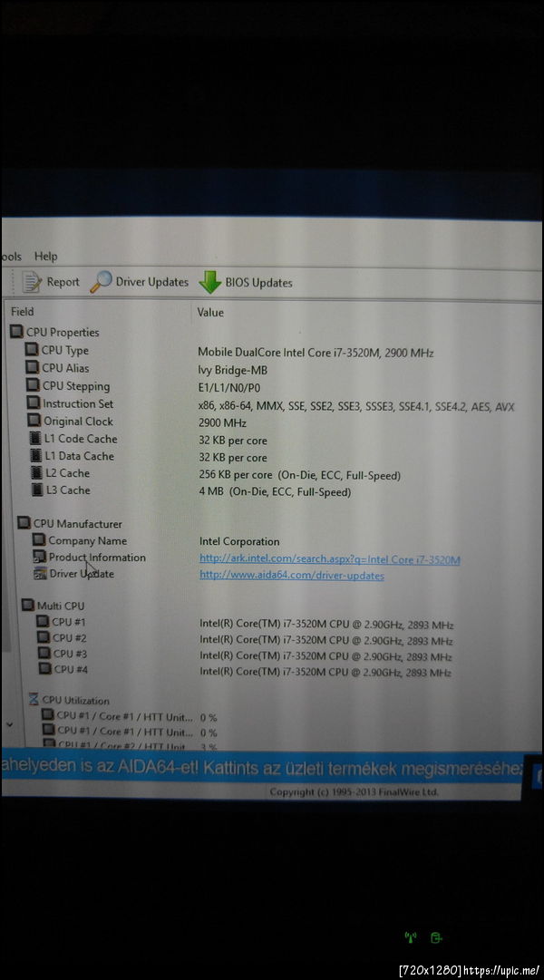Select the L3 Cache chip icon
This screenshot has height=980, width=544.
[38, 490]
